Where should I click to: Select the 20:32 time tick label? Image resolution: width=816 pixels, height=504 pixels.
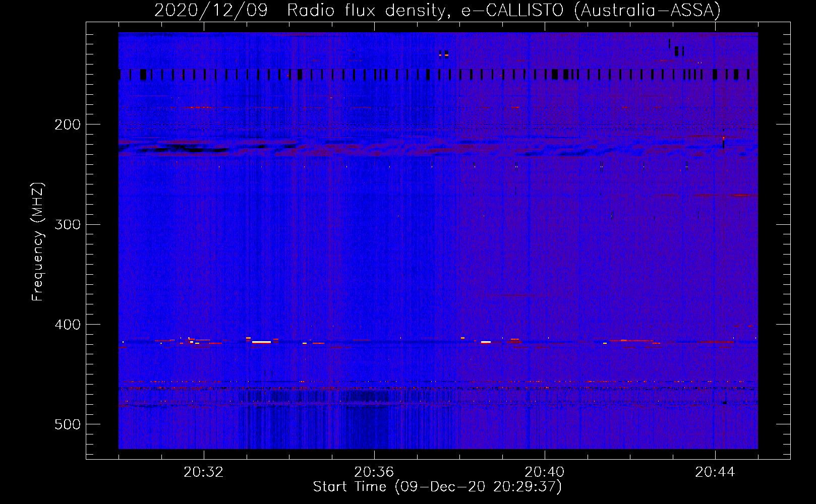203,472
